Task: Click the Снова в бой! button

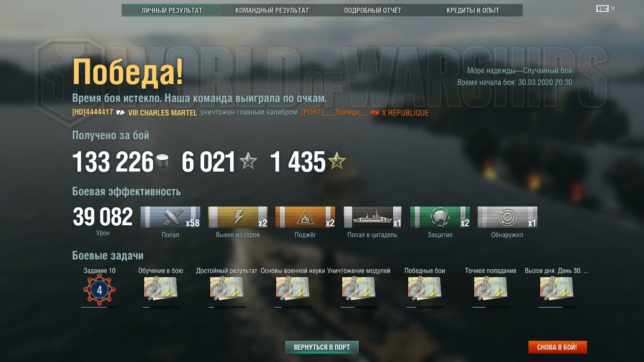Action: (x=557, y=347)
